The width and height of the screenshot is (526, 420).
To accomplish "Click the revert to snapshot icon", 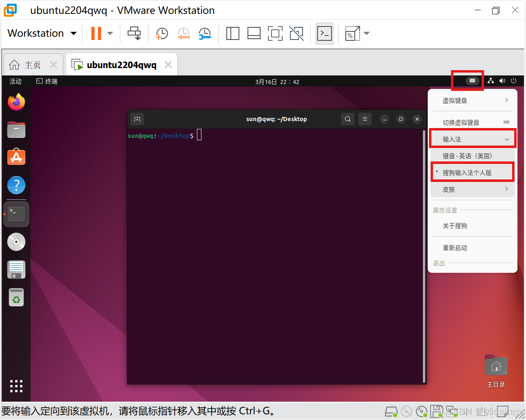I will (183, 33).
